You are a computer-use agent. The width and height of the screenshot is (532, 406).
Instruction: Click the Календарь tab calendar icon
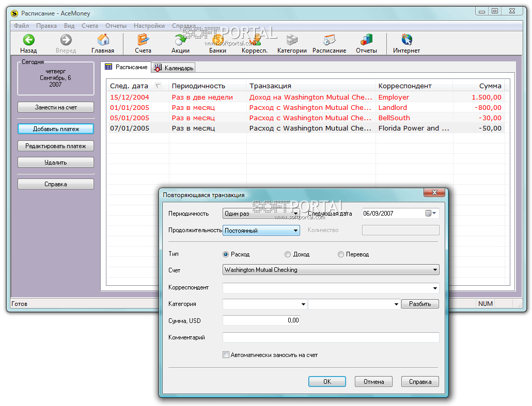158,68
